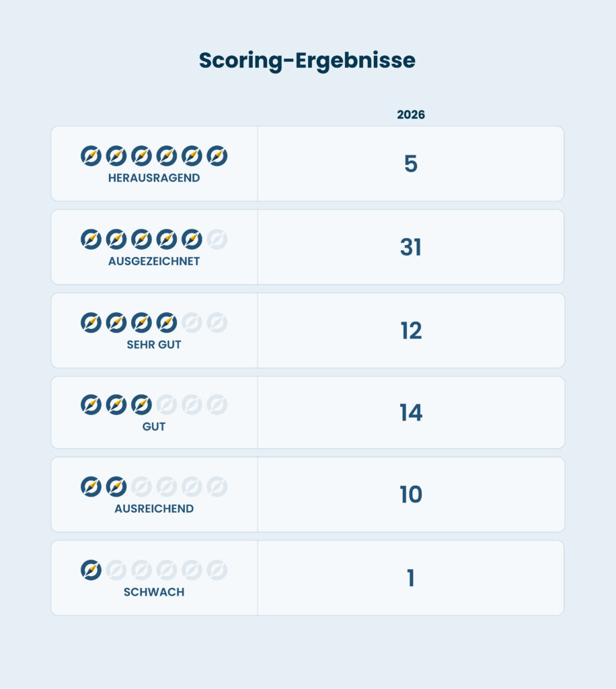Click the first grey compass in GUT row
The width and height of the screenshot is (616, 689).
pos(166,405)
